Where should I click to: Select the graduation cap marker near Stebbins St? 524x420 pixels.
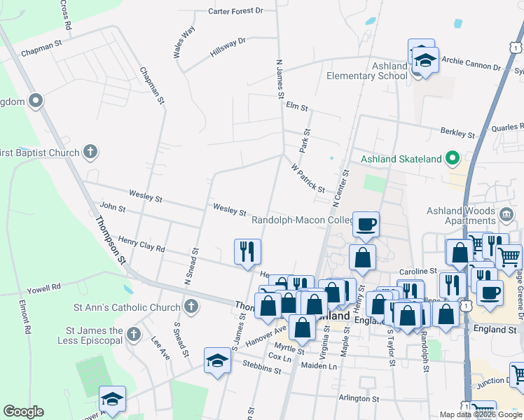[x=217, y=361]
